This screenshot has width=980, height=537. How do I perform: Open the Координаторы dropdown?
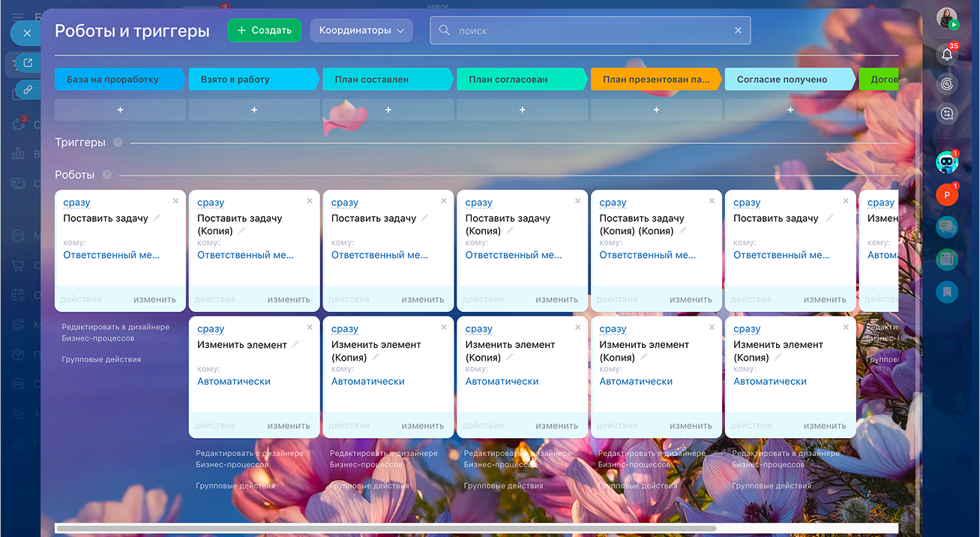(361, 31)
